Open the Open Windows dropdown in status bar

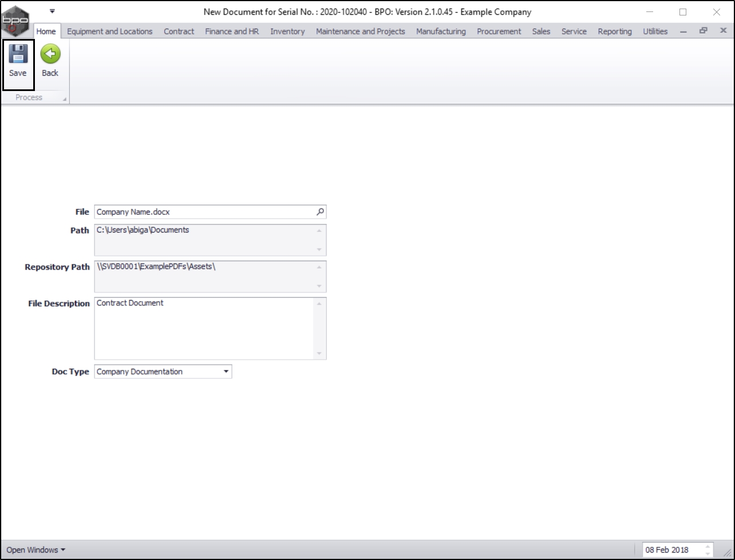click(35, 550)
